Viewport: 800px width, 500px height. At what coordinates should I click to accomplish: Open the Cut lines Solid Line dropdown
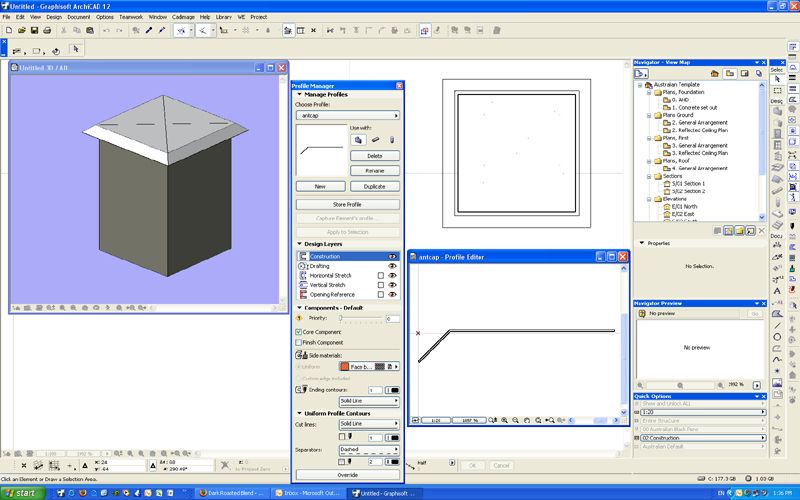pos(367,424)
